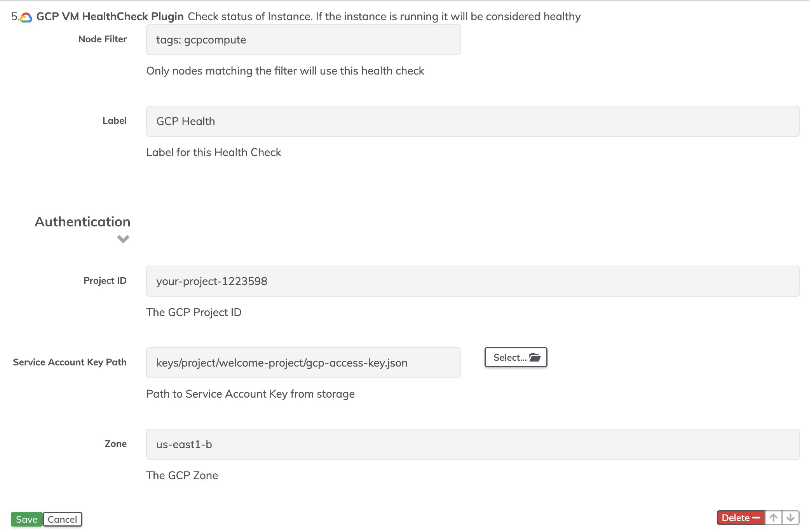809x532 pixels.
Task: Click into the Project ID field
Action: pyautogui.click(x=472, y=281)
